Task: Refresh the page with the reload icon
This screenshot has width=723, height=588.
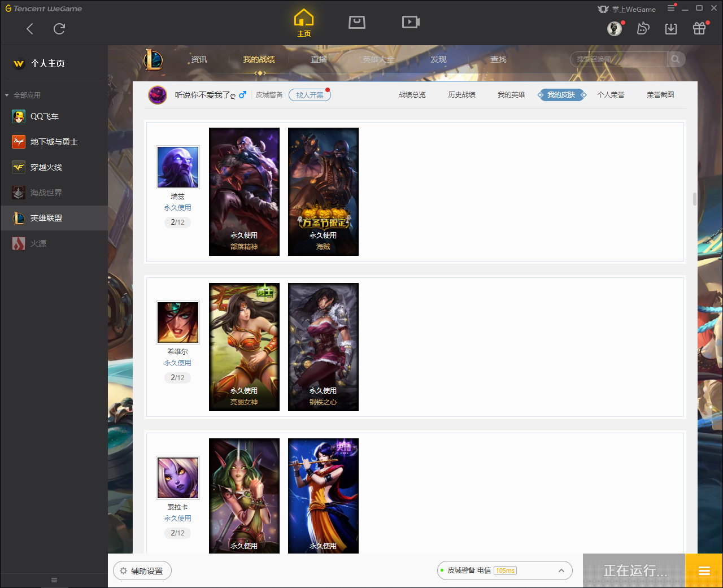Action: click(59, 29)
